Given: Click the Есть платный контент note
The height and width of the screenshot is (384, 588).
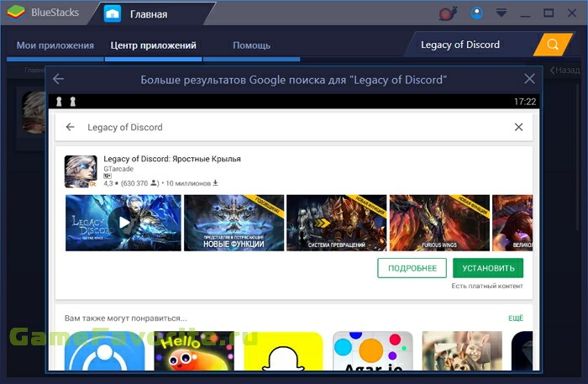Looking at the screenshot, I should click(486, 287).
